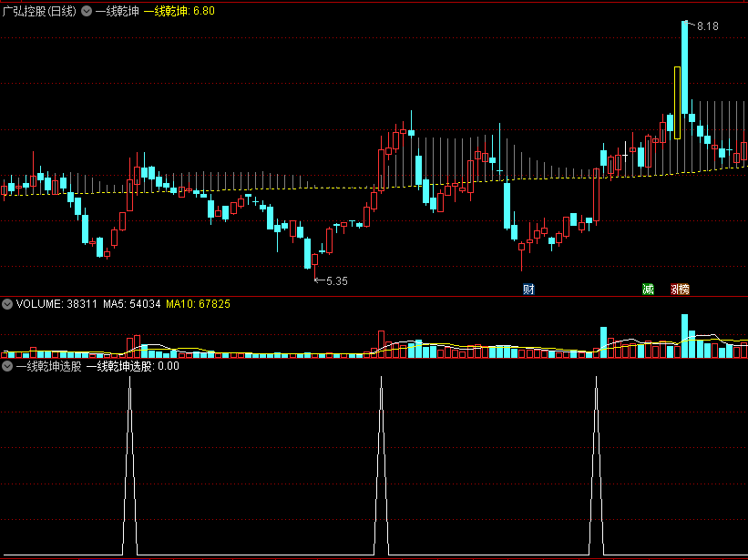Open the main chart indicator dropdown arrow
This screenshot has width=748, height=560.
coord(87,11)
